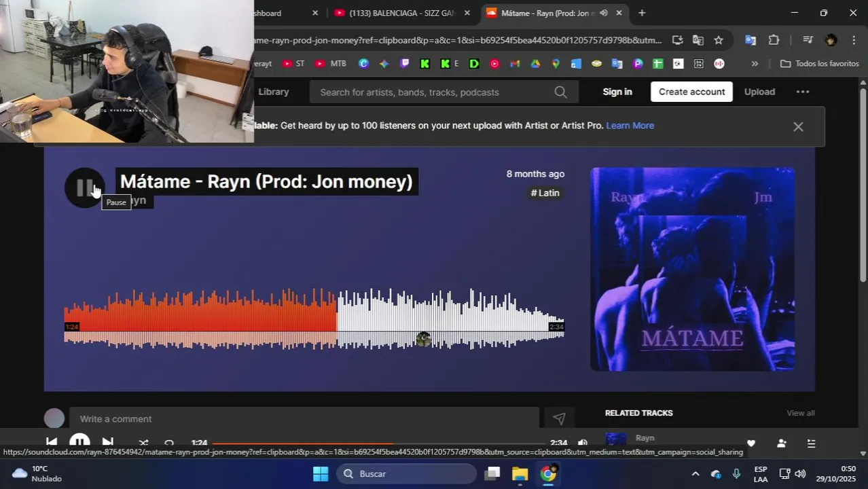Open the #Latin genre tag
The height and width of the screenshot is (489, 868).
[545, 193]
